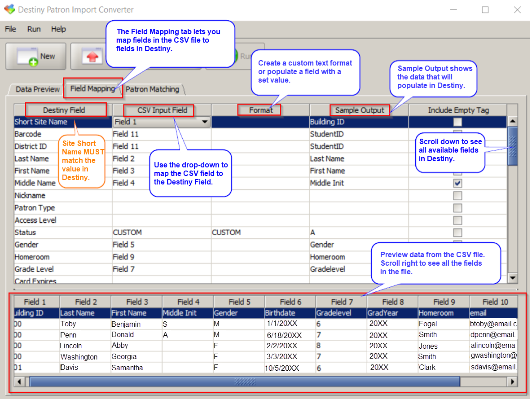Open the Help menu
The image size is (532, 399).
click(x=58, y=29)
